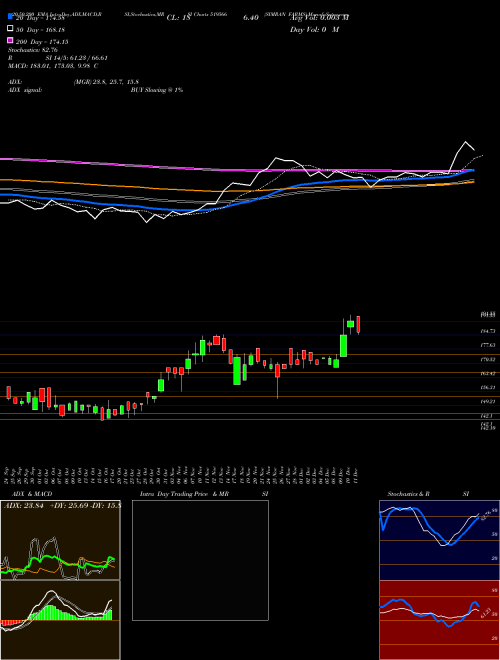500x660 pixels.
Task: Click the tall green breakout candle in December
Action: coord(343,346)
